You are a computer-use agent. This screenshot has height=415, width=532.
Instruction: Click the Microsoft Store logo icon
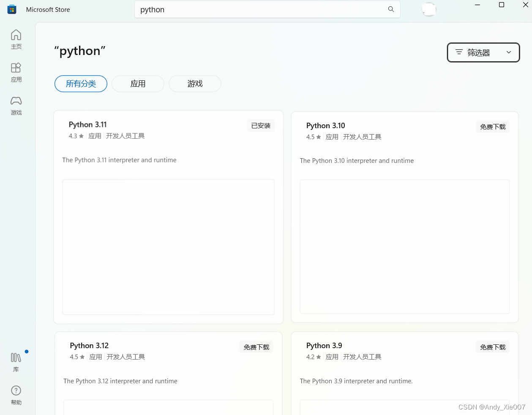click(12, 9)
